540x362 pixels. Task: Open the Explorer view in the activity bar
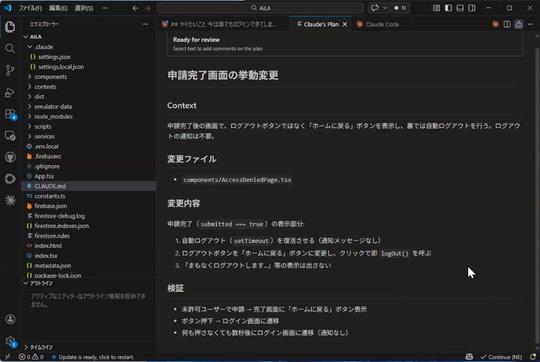click(x=10, y=27)
